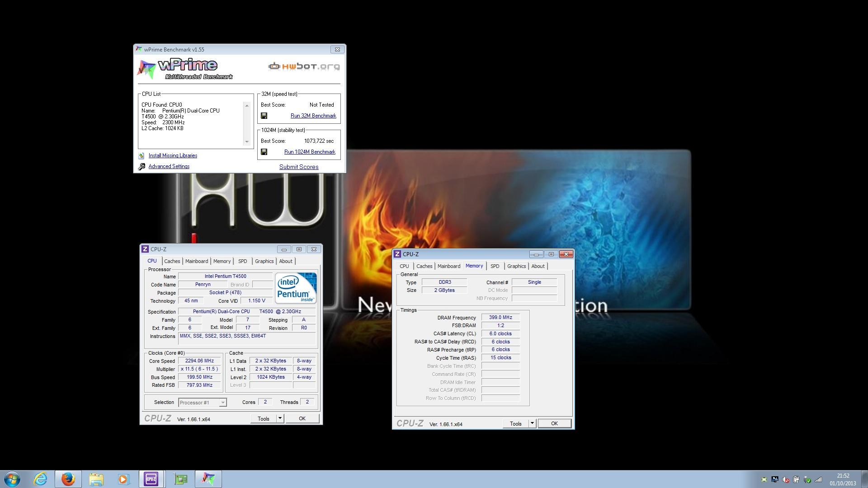This screenshot has width=868, height=488.
Task: Click OK in the CPU-Z Memory window
Action: [x=554, y=423]
